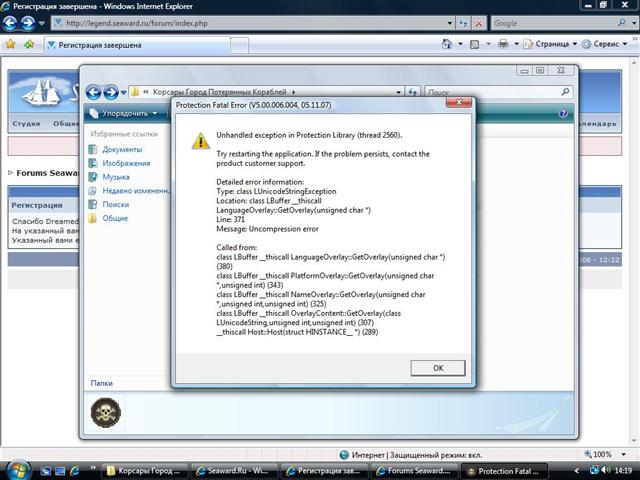
Task: Click the Favorites star icon in IE
Action: [x=11, y=44]
